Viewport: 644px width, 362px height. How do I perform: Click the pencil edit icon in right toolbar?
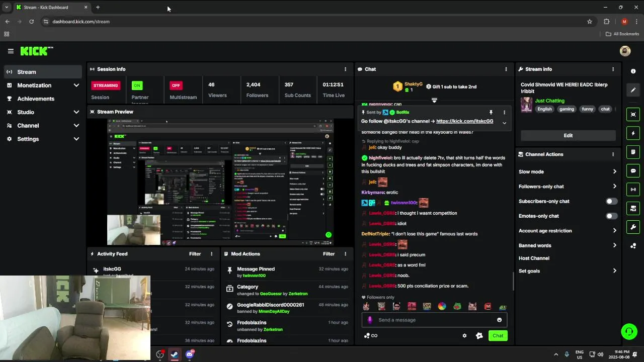tap(633, 90)
